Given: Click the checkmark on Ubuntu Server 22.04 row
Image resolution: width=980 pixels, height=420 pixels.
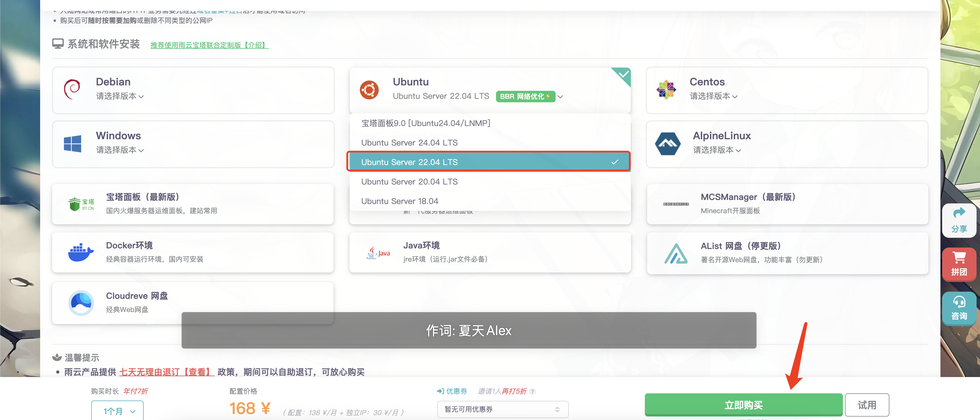Looking at the screenshot, I should [x=614, y=162].
